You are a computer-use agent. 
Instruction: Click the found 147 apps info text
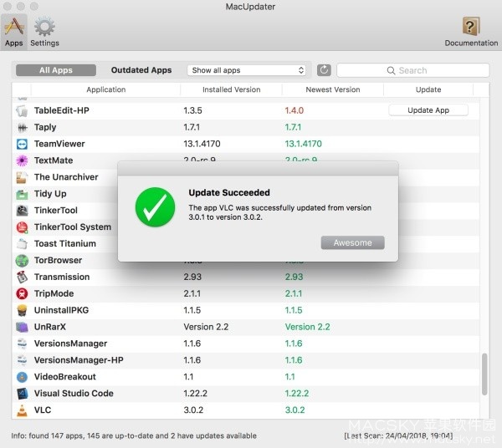[134, 435]
